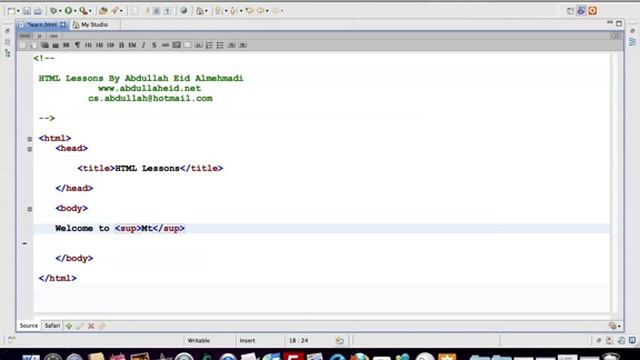Open the External Tools dropdown arrow
This screenshot has width=640, height=360.
click(x=90, y=11)
